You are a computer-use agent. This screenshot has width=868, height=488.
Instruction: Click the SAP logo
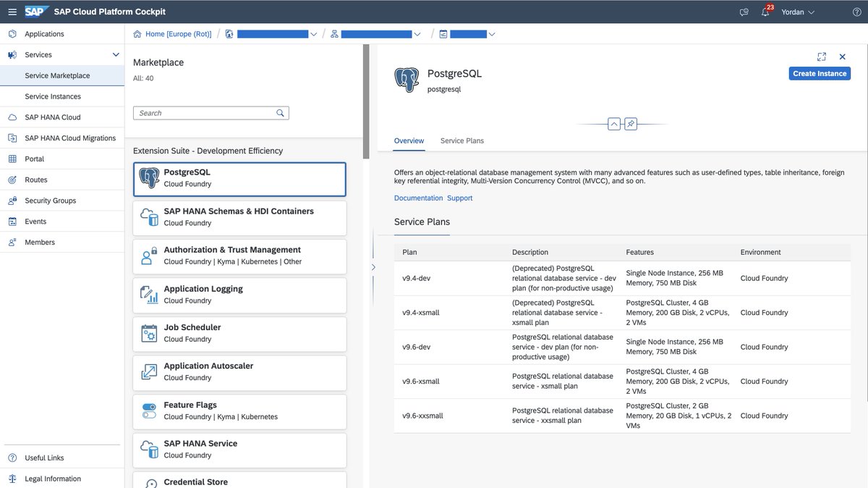point(37,12)
